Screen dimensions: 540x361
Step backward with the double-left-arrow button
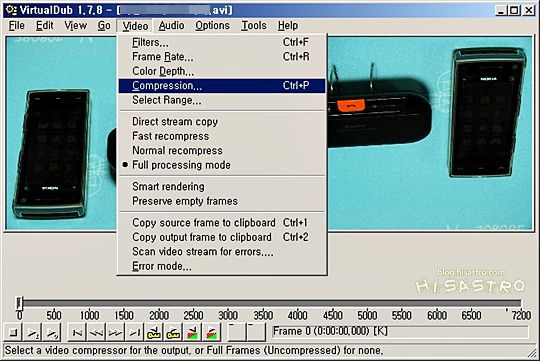(x=96, y=333)
